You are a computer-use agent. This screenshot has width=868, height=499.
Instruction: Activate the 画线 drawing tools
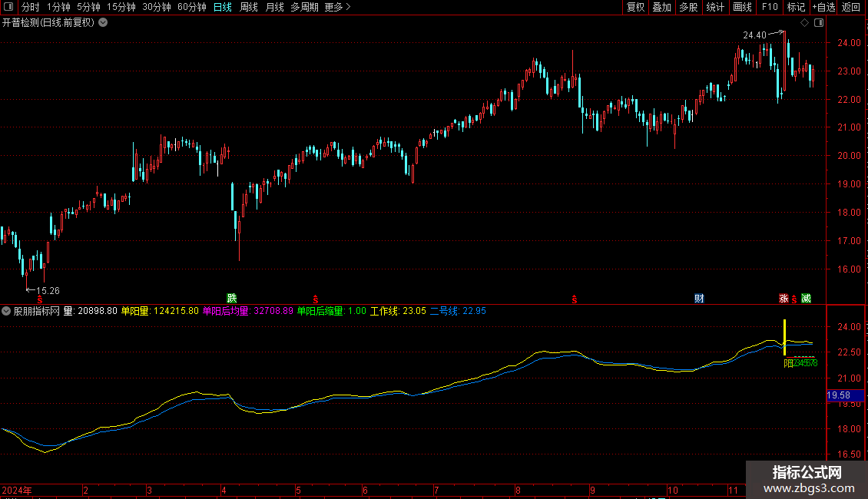(x=742, y=7)
